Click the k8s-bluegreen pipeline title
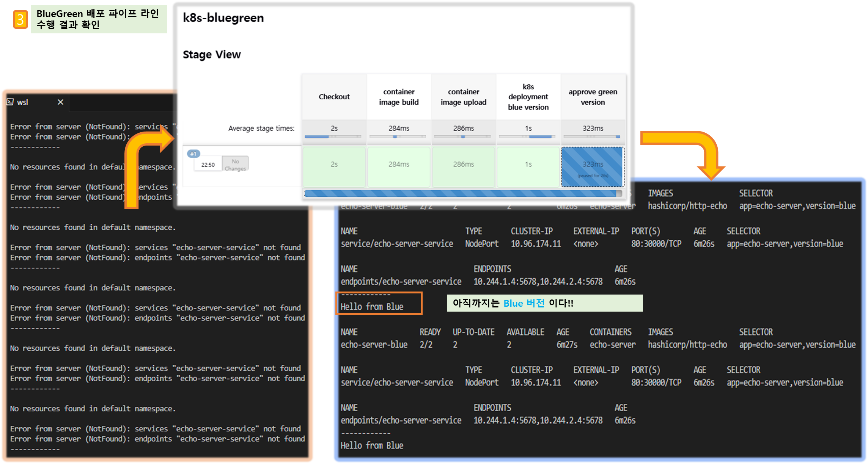Screen dimensions: 868x464 223,18
